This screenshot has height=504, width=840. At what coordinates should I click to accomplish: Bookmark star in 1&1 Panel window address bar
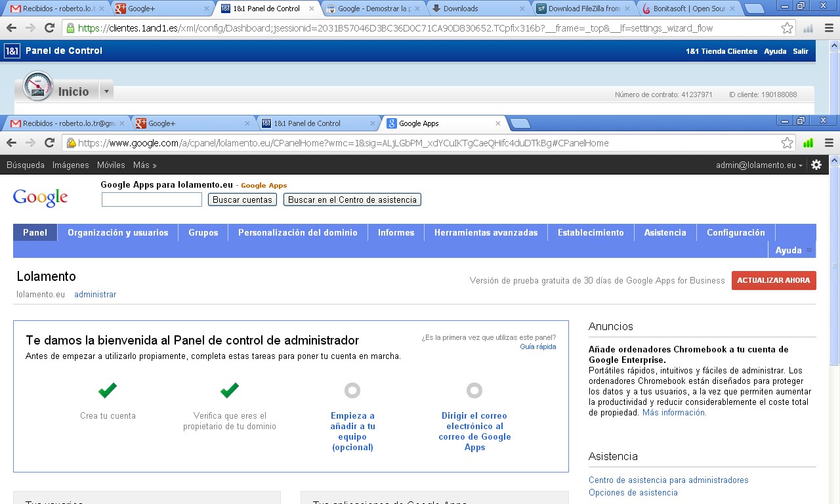coord(787,28)
